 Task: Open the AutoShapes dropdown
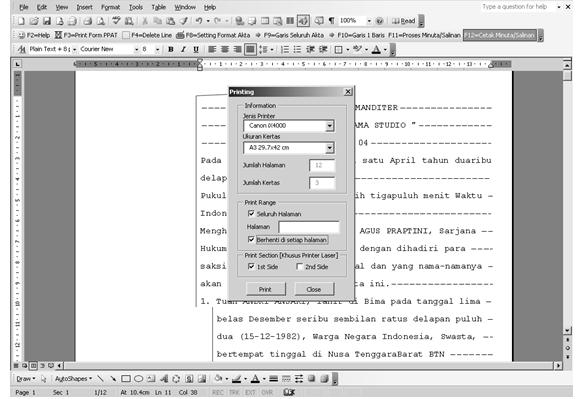(x=73, y=379)
